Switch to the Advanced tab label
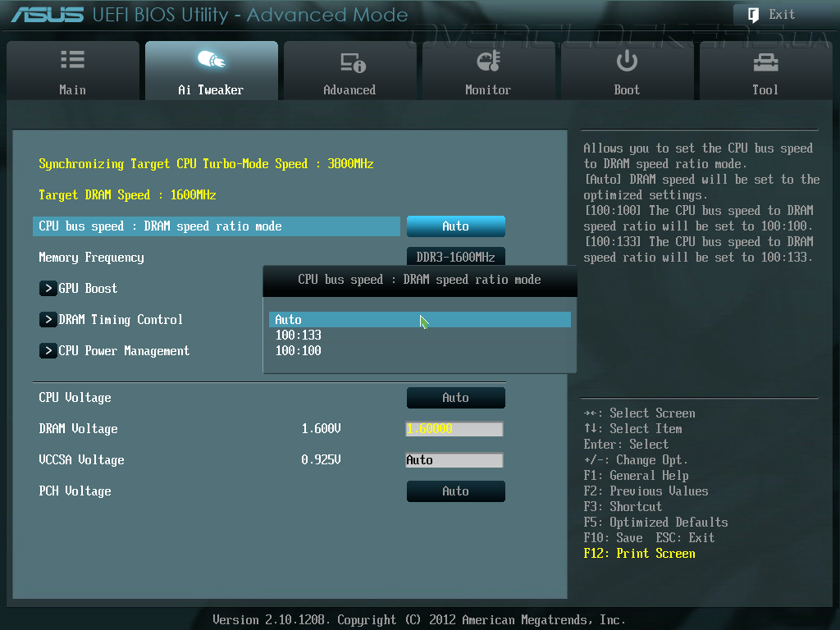Viewport: 840px width, 630px height. tap(349, 90)
